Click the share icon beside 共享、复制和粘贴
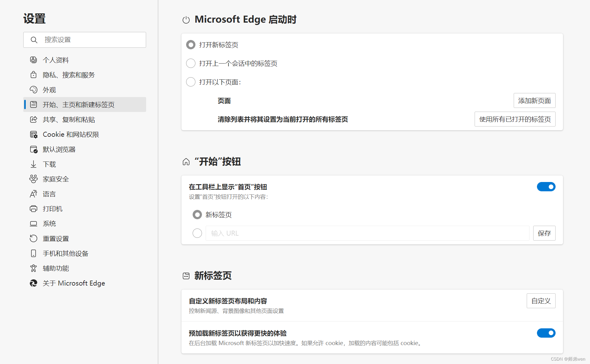The image size is (590, 364). pyautogui.click(x=34, y=119)
